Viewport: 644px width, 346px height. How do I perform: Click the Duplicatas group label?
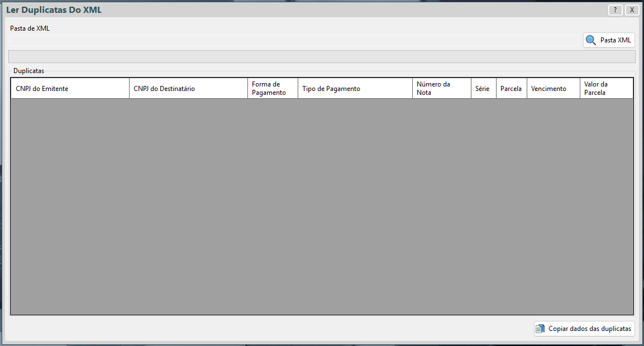tap(28, 71)
